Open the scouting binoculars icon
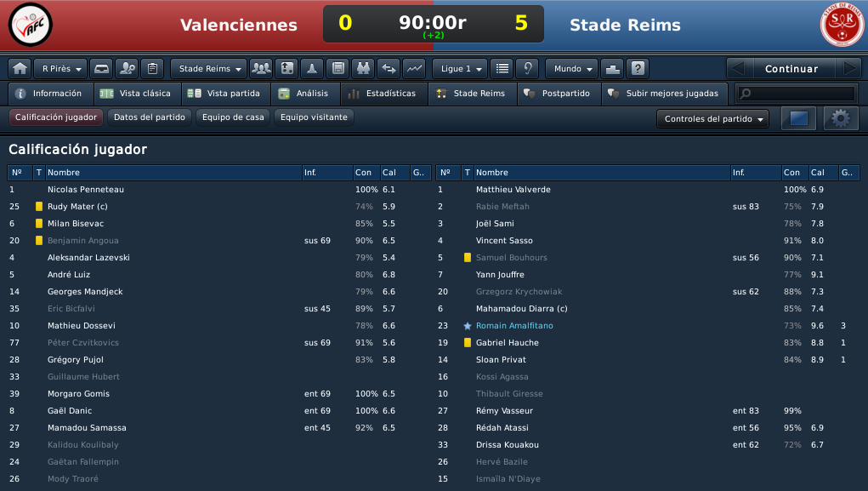The height and width of the screenshot is (491, 868). [363, 69]
